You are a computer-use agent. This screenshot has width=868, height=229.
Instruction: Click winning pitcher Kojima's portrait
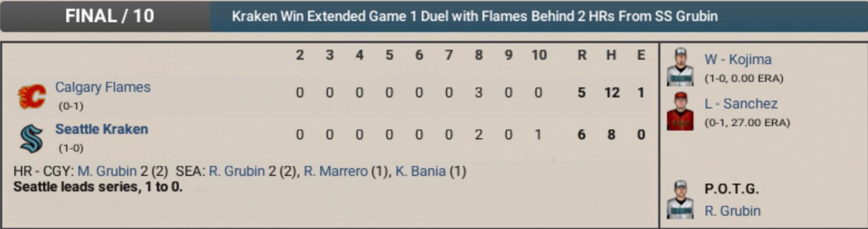(680, 67)
